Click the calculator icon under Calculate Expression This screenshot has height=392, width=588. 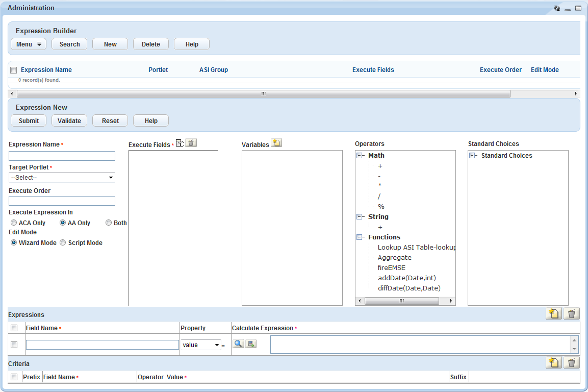(x=250, y=344)
